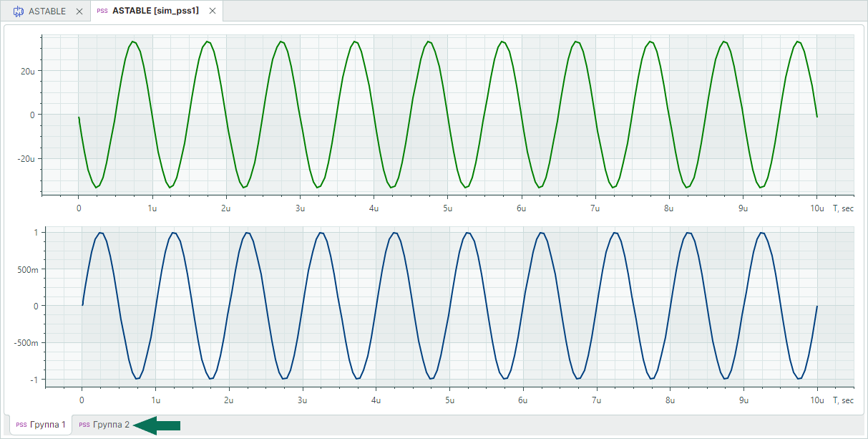Viewport: 868px width, 439px height.
Task: Click the 20u label on upper plot axis
Action: pyautogui.click(x=26, y=71)
